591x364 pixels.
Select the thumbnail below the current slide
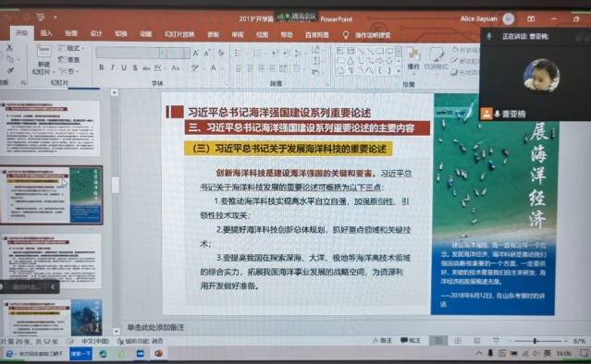[52, 261]
